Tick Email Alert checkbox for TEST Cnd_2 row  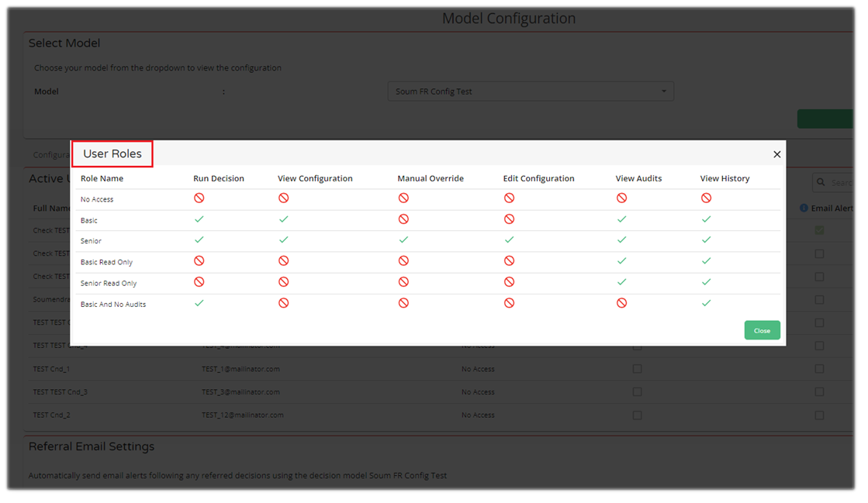819,415
